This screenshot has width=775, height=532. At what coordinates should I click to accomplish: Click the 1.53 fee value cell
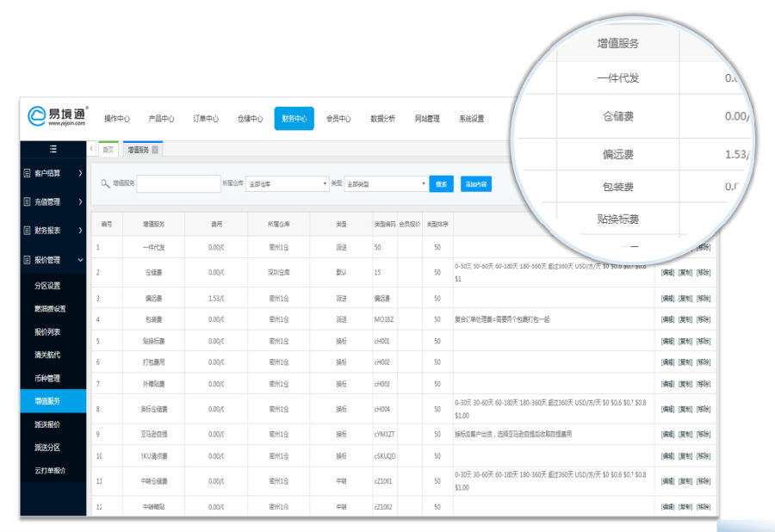point(216,299)
